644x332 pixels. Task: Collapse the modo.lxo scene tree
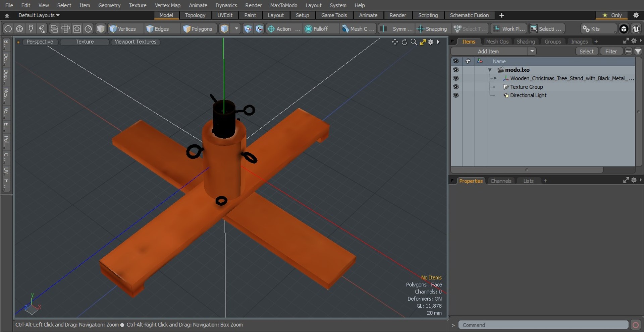point(490,70)
